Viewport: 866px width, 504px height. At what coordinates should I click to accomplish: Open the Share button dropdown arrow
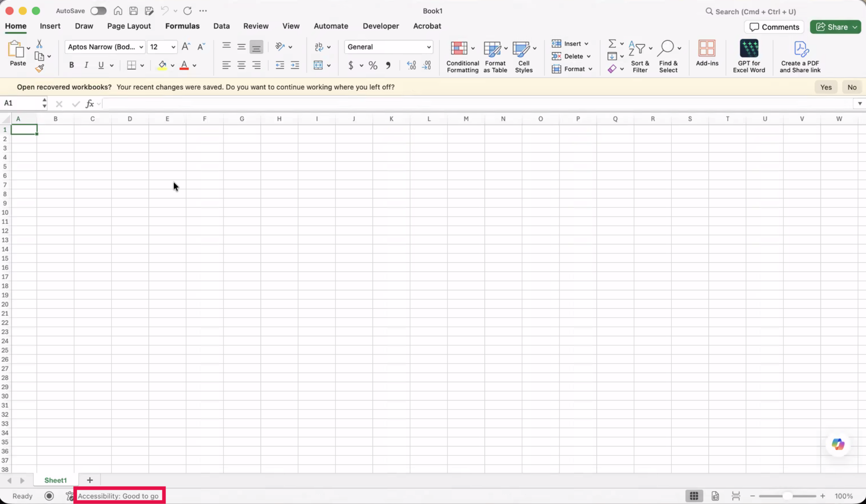tap(855, 27)
